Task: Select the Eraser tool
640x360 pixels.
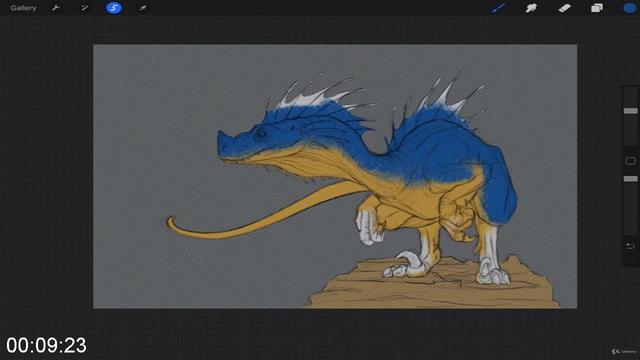Action: coord(564,8)
